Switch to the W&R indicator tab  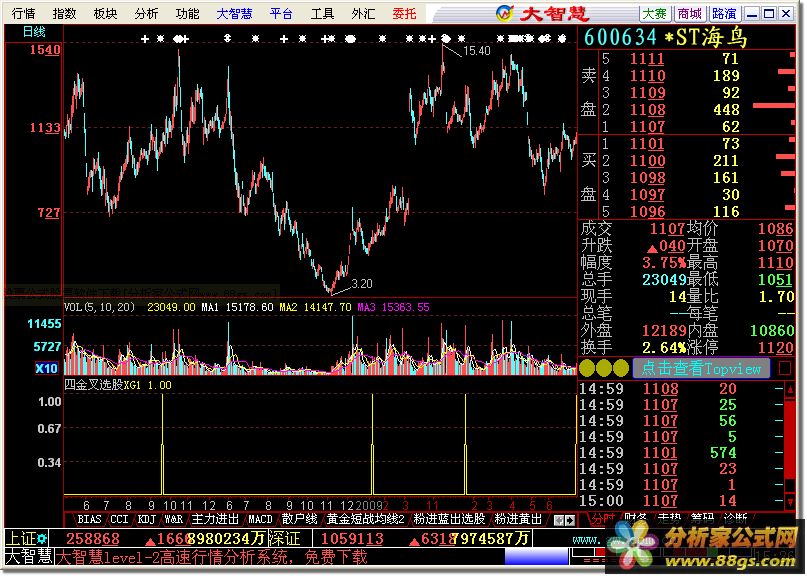coord(173,519)
